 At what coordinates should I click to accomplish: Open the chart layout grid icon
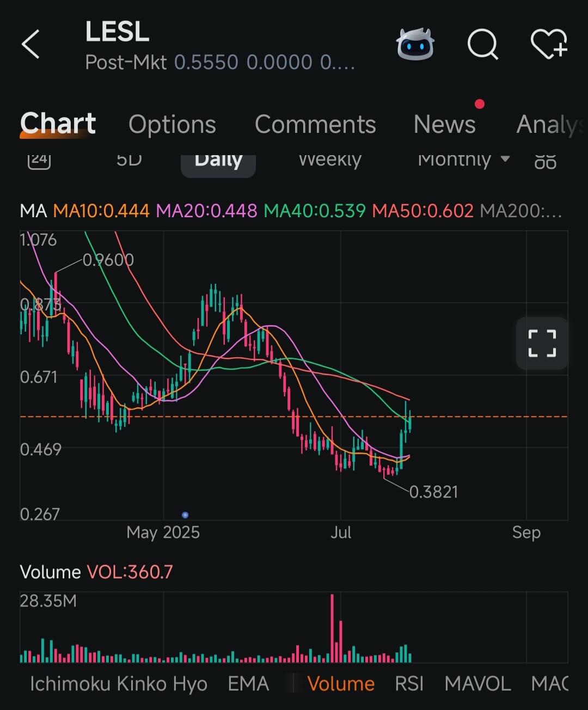(545, 161)
